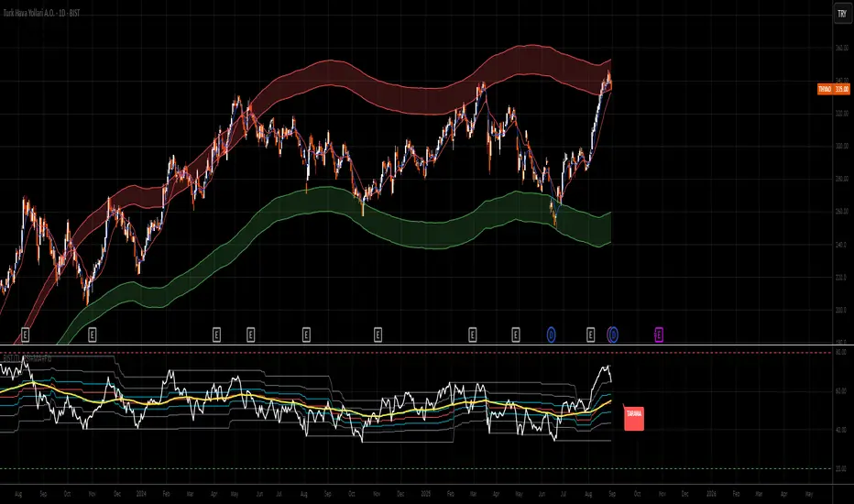
Task: Click the 20.00 level on indicator scale
Action: 841,468
